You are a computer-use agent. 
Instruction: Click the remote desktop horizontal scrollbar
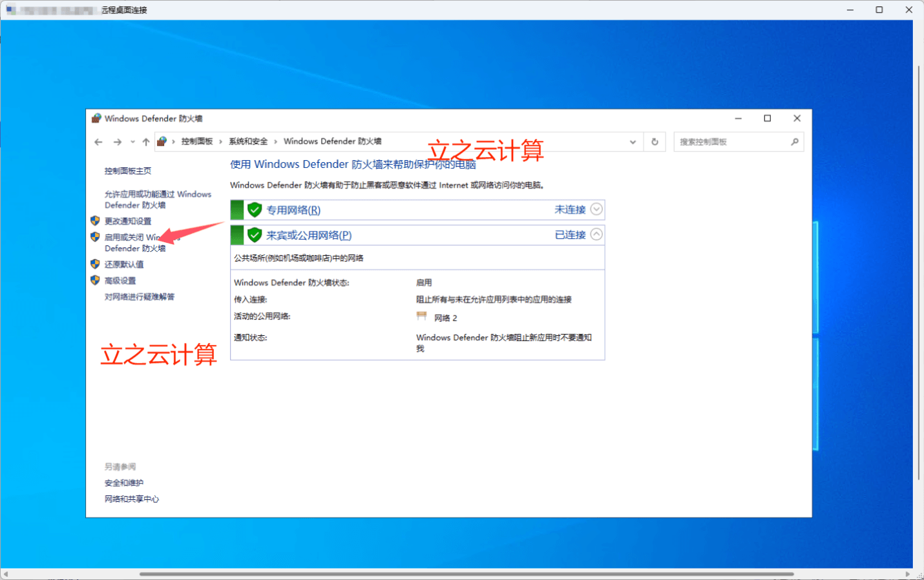(467, 574)
